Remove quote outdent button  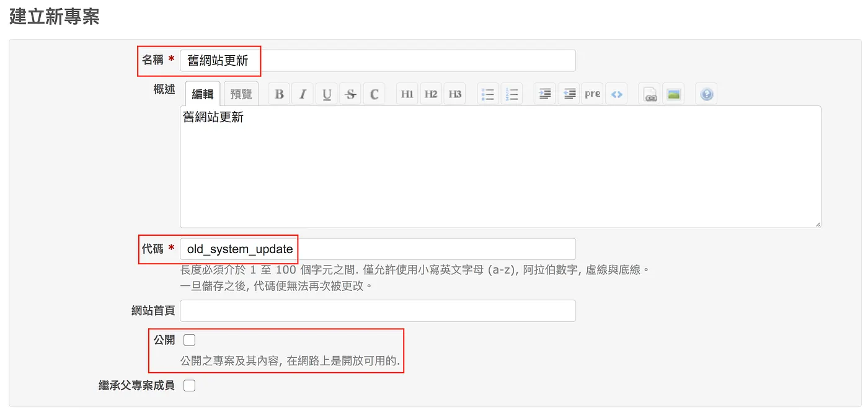coord(569,94)
